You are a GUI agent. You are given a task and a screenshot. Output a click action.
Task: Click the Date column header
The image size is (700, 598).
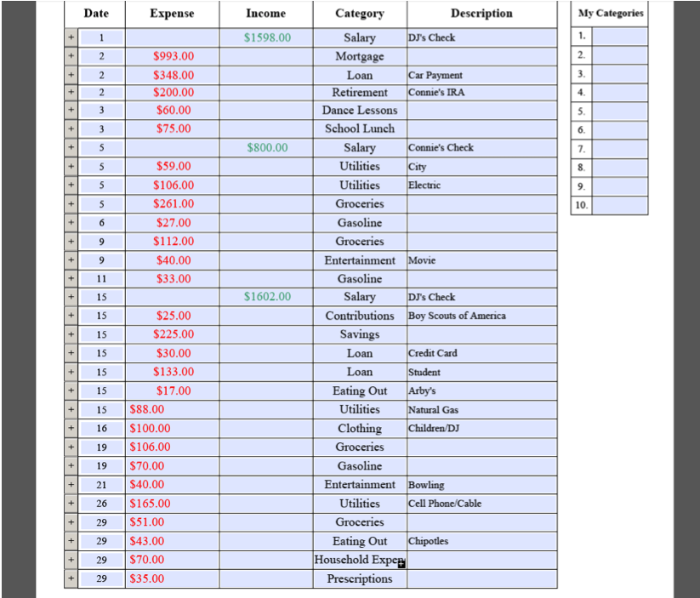[x=96, y=14]
